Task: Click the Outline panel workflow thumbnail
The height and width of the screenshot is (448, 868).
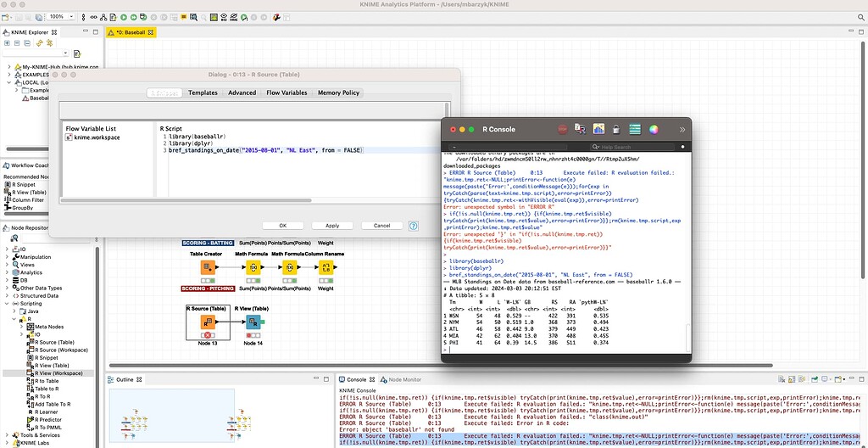Action: tap(171, 417)
